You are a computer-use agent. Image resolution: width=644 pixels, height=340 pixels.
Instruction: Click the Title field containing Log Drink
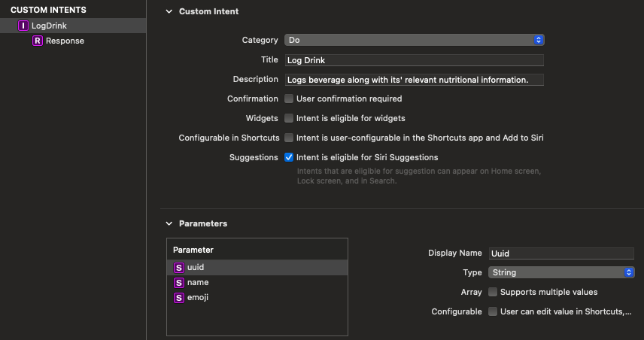point(413,60)
